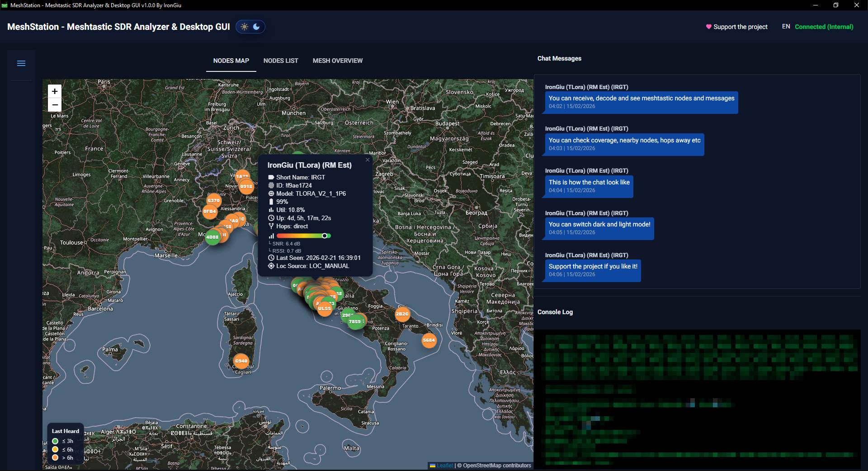Open OpenStreetMap contributors link
Screen dimensions: 868x471
(x=497, y=466)
